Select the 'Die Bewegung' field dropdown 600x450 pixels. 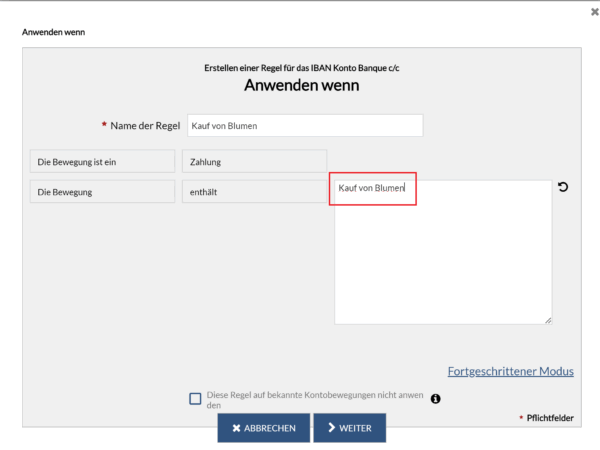point(103,192)
